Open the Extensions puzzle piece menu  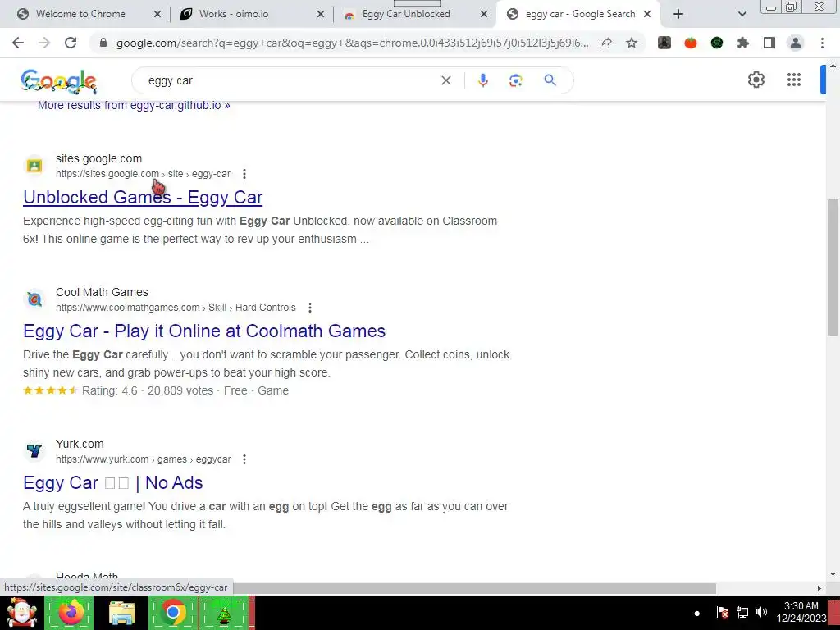(743, 43)
